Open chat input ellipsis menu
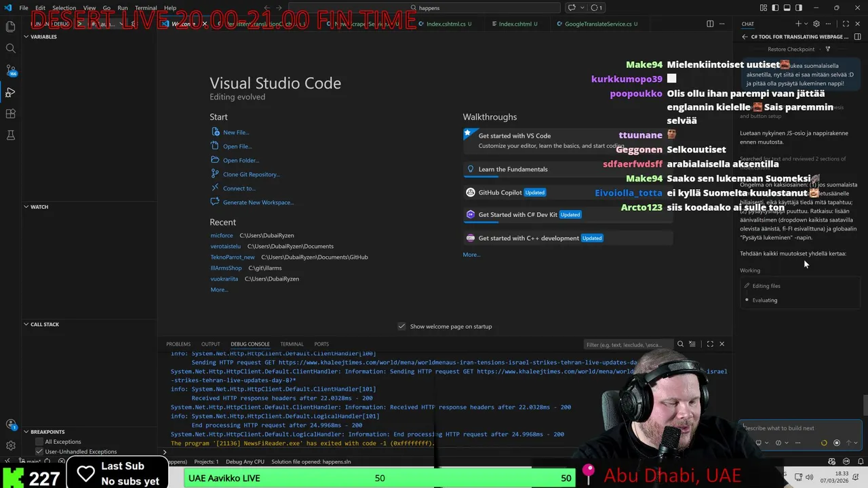 797,443
